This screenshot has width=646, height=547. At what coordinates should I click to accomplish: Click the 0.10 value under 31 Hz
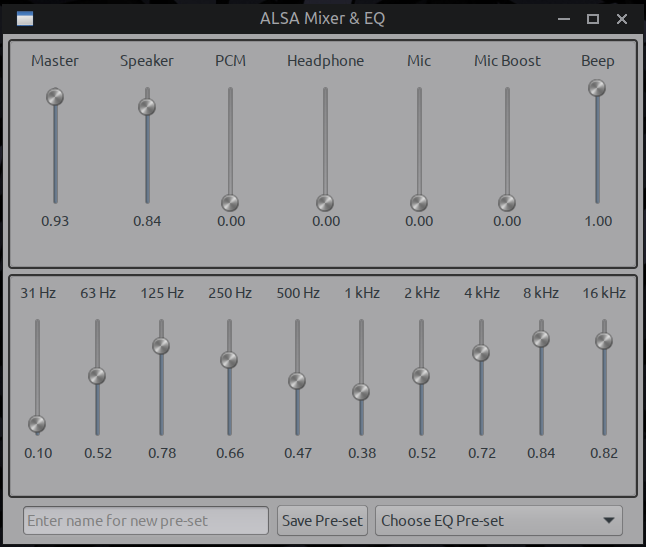click(x=38, y=453)
